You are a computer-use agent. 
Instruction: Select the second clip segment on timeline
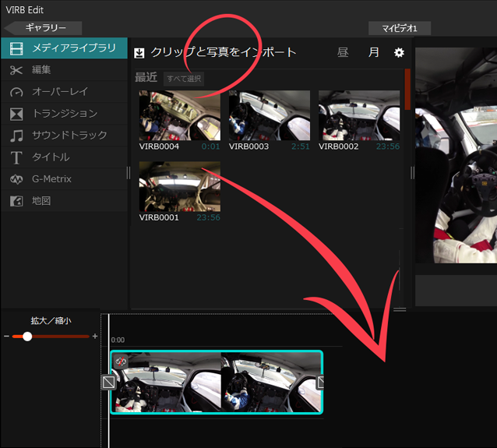coord(271,382)
